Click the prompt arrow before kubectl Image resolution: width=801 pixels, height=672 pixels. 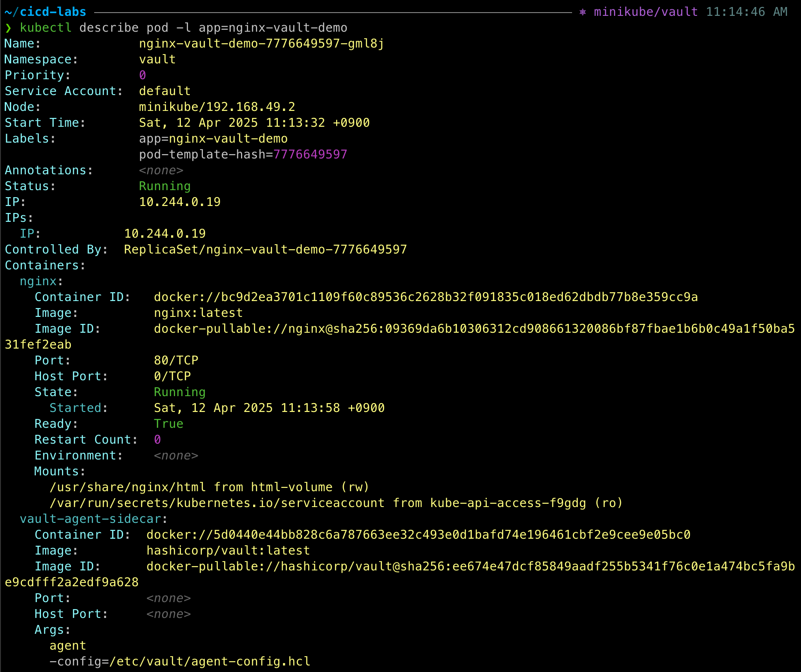8,28
